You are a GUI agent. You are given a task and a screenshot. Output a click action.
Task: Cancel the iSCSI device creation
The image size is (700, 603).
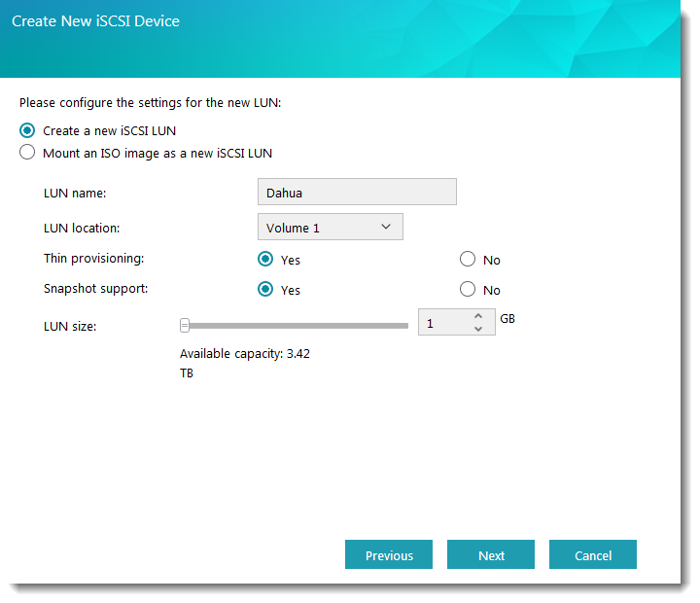coord(593,555)
